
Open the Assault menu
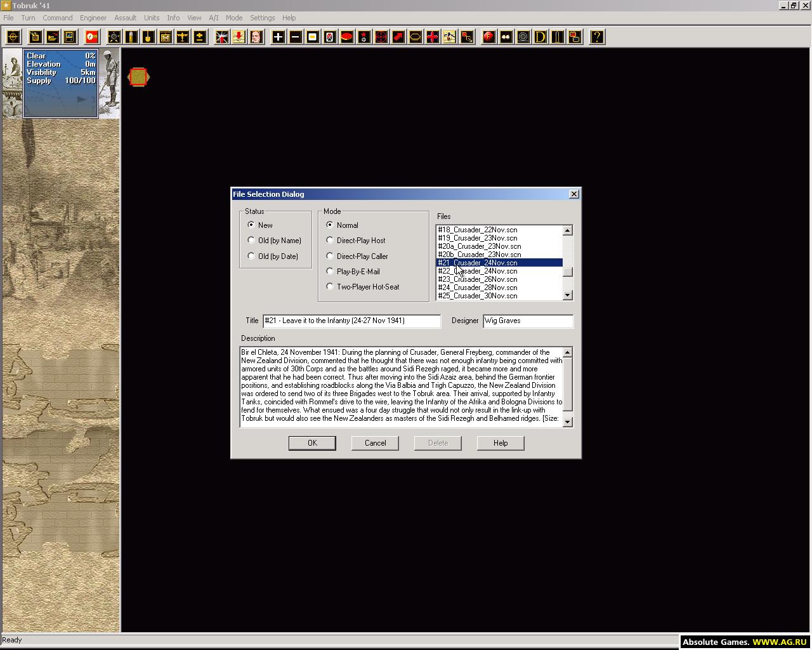(125, 18)
